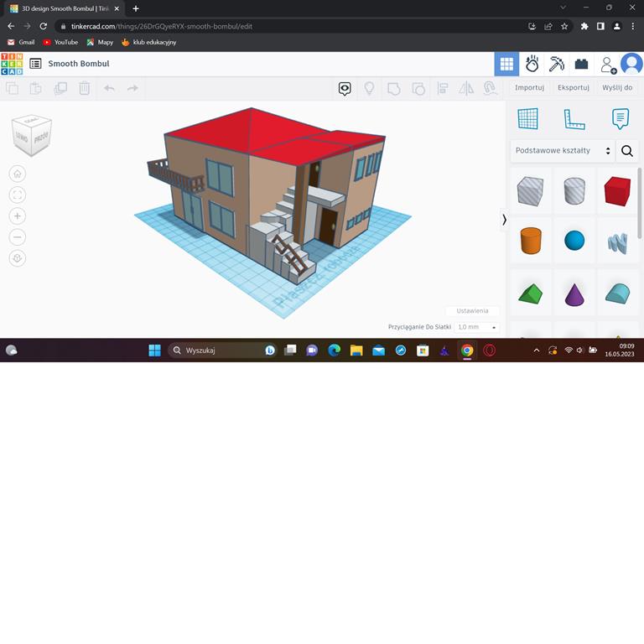
Task: Click the Eksportuj button
Action: (x=574, y=87)
